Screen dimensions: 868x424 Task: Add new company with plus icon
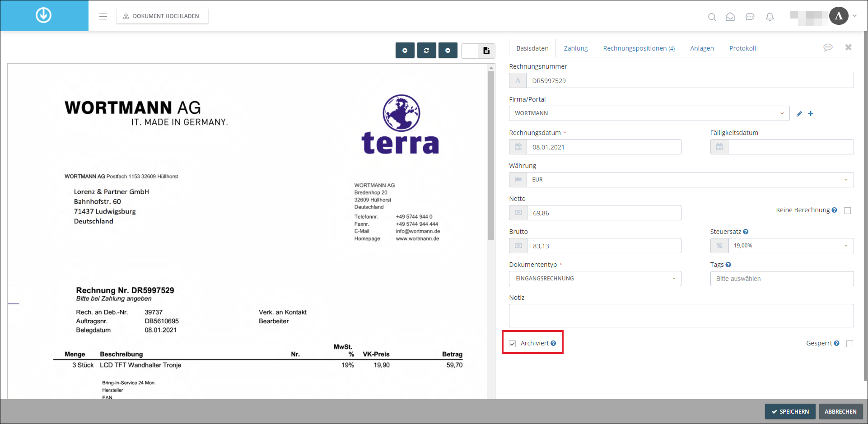point(811,114)
